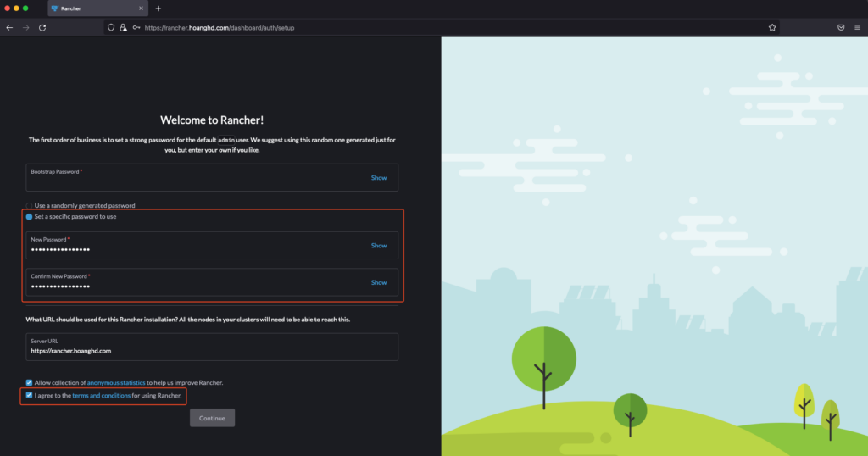Toggle the terms and conditions agreement checkbox

tap(29, 395)
